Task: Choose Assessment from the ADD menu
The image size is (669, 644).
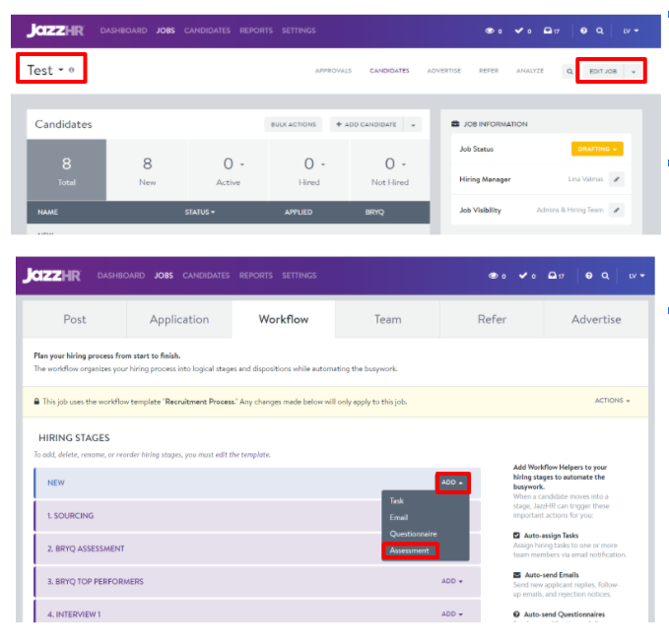Action: tap(409, 550)
